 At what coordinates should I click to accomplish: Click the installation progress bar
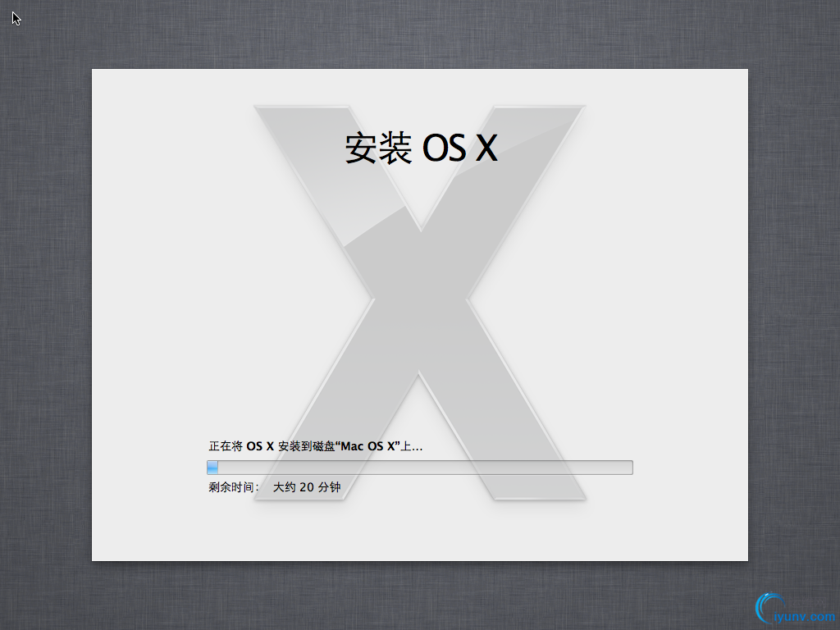(x=419, y=467)
